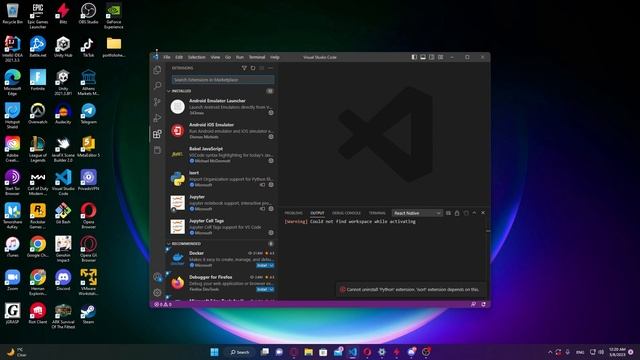Image resolution: width=640 pixels, height=360 pixels.
Task: Toggle Secondary Side Bar layout button
Action: [x=432, y=57]
